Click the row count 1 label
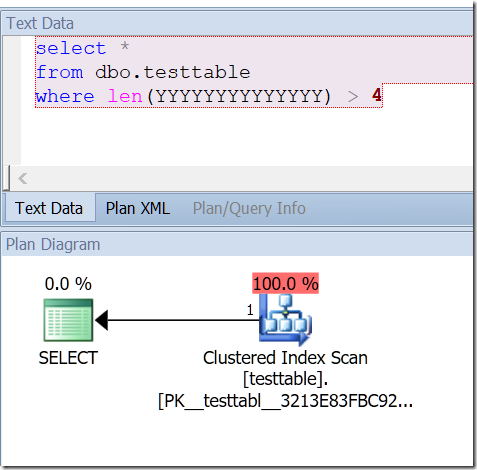 tap(250, 310)
